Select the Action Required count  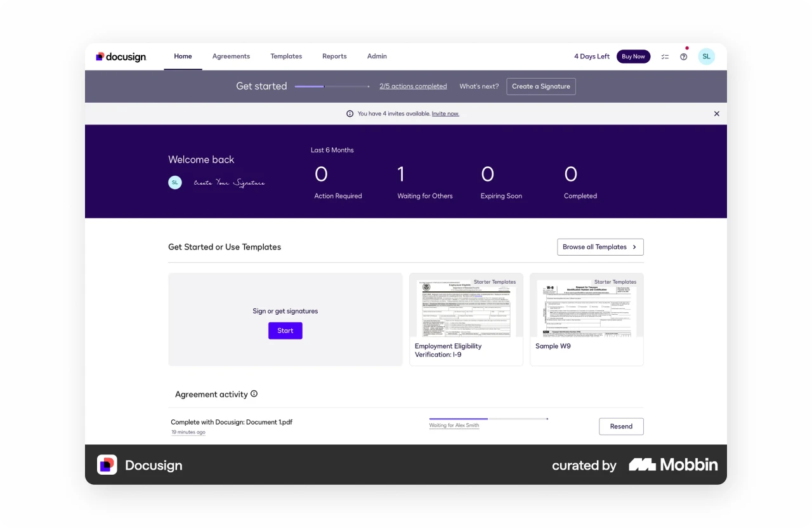tap(321, 174)
